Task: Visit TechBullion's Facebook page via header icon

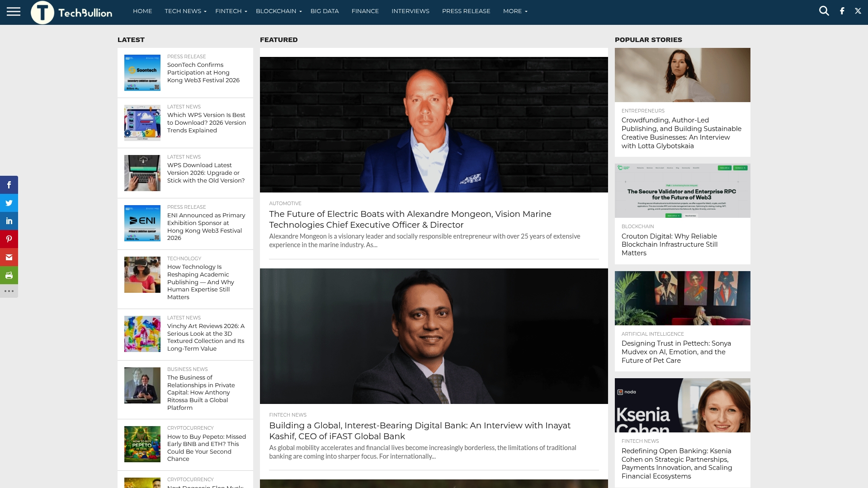Action: 842,10
